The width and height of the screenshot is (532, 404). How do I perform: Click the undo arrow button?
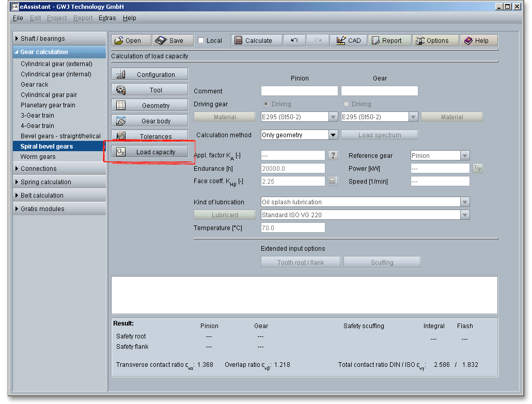tap(294, 41)
